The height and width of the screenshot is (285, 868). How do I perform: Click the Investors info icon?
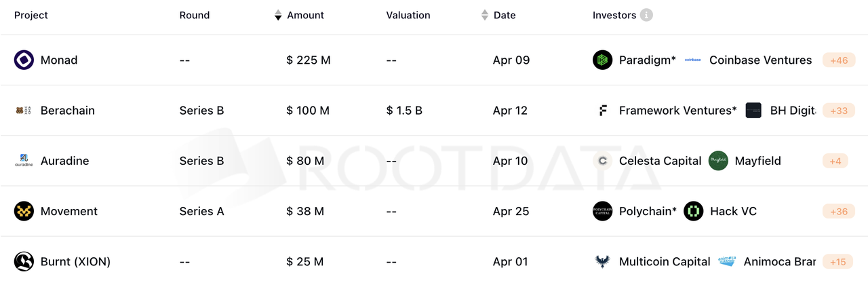point(646,15)
